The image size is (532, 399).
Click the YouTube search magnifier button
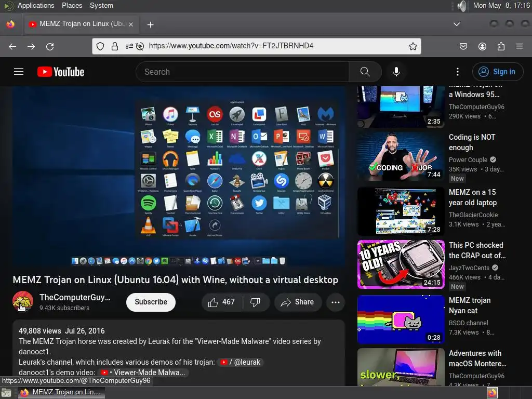click(x=365, y=72)
